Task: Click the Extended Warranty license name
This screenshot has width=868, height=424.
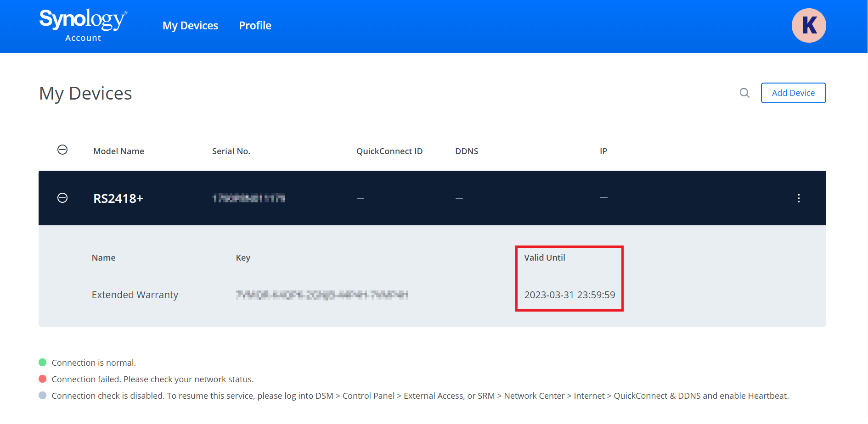Action: click(135, 295)
